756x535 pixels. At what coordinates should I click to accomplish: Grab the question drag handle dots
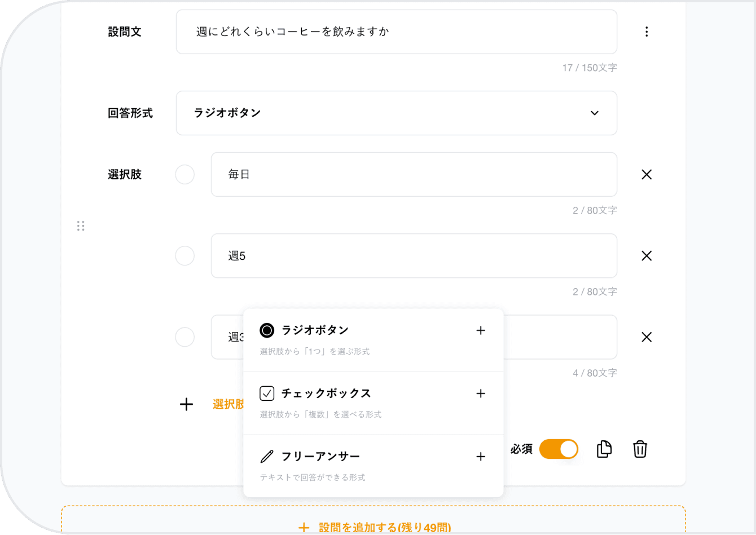[81, 226]
